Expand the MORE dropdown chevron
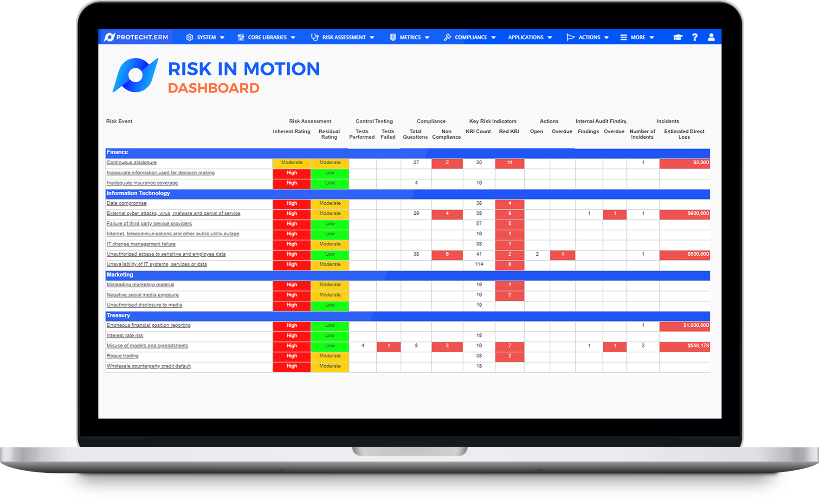Screen dimensions: 819x504 [652, 37]
